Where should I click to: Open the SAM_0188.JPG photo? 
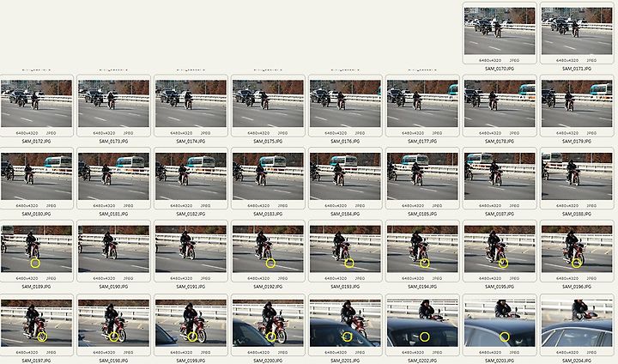tap(577, 176)
